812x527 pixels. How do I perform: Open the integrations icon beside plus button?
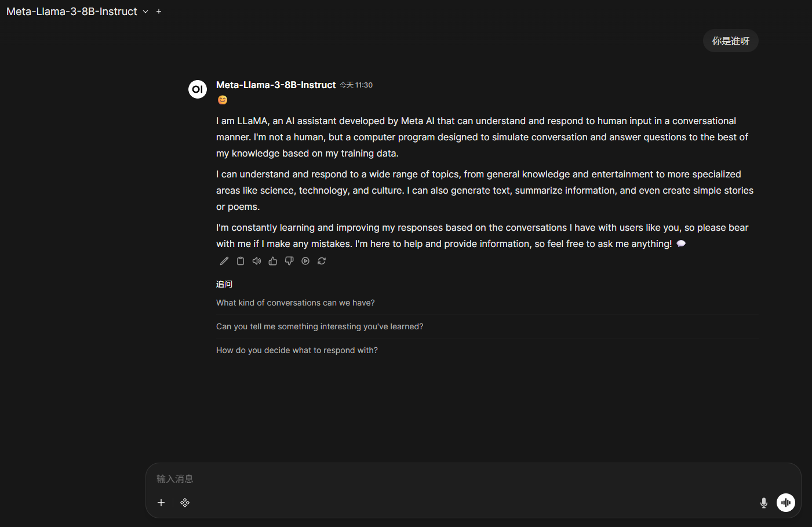point(185,503)
